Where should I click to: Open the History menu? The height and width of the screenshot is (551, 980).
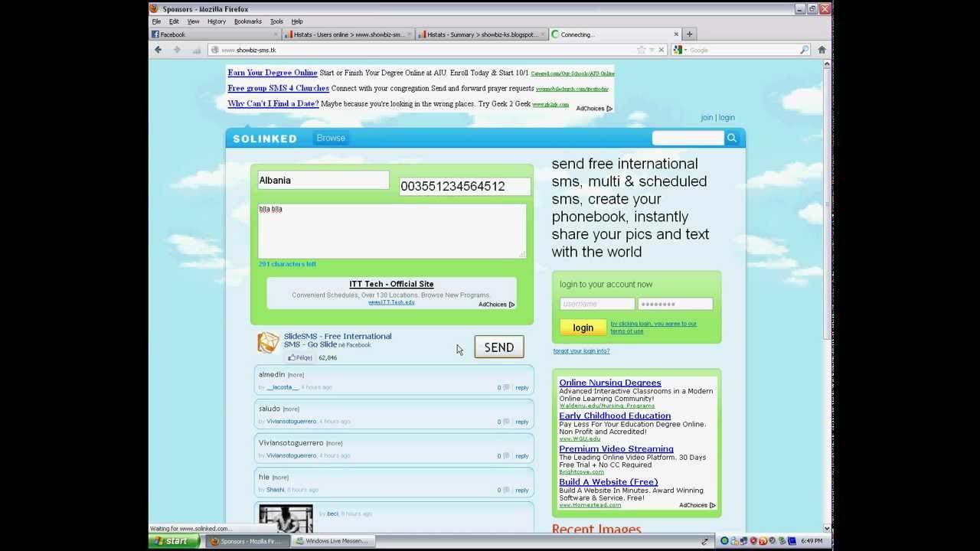[217, 21]
